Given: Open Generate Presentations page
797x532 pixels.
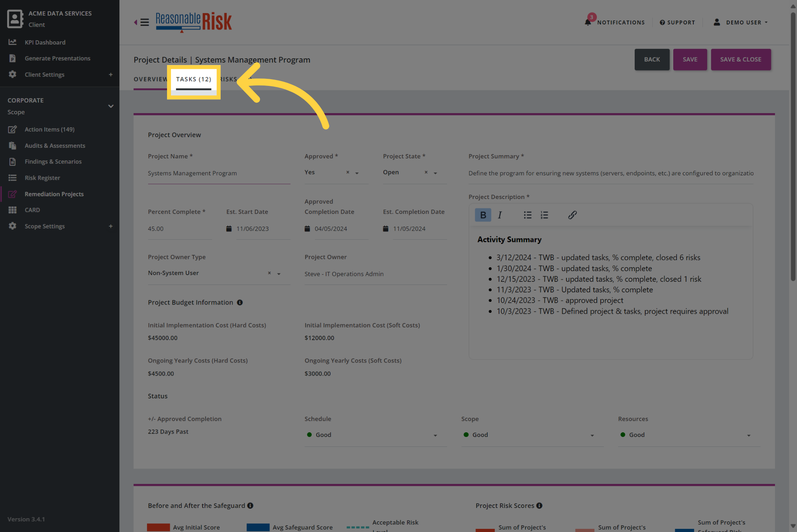Looking at the screenshot, I should 58,58.
